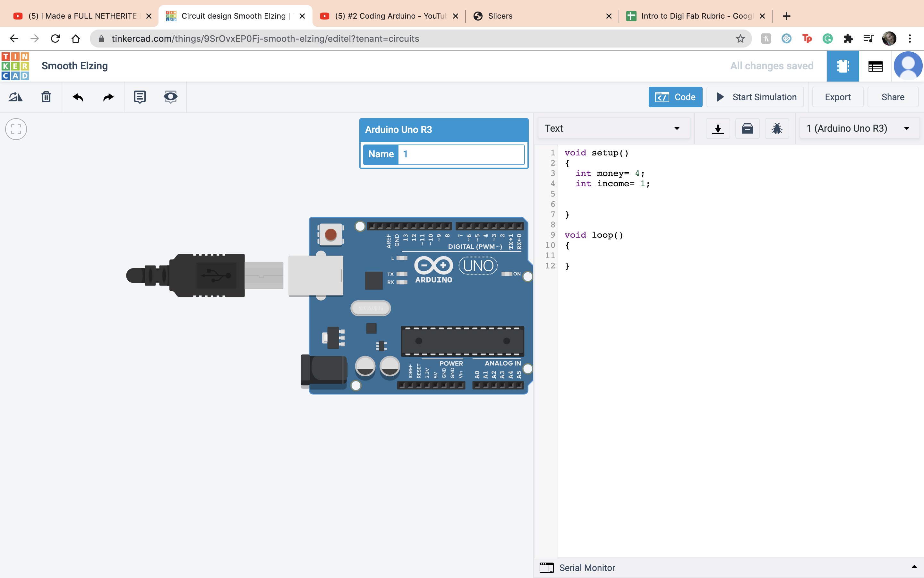Toggle the Code editor panel
This screenshot has height=578, width=924.
point(675,97)
